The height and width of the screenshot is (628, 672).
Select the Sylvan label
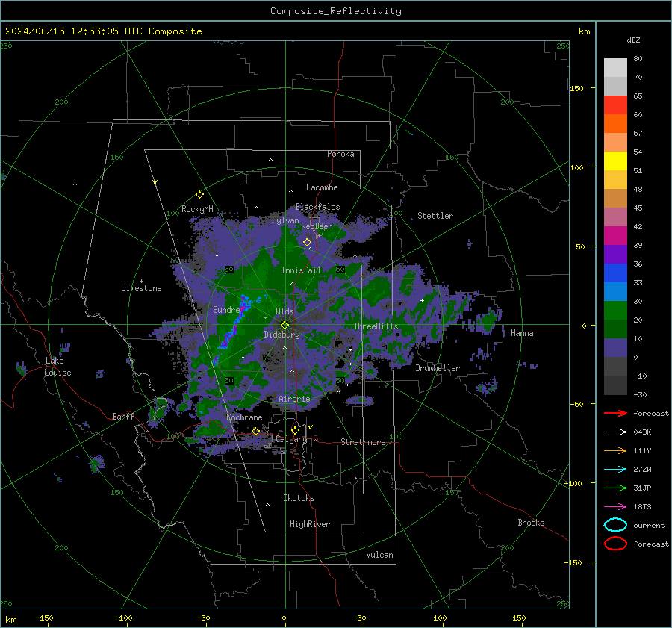coord(285,220)
